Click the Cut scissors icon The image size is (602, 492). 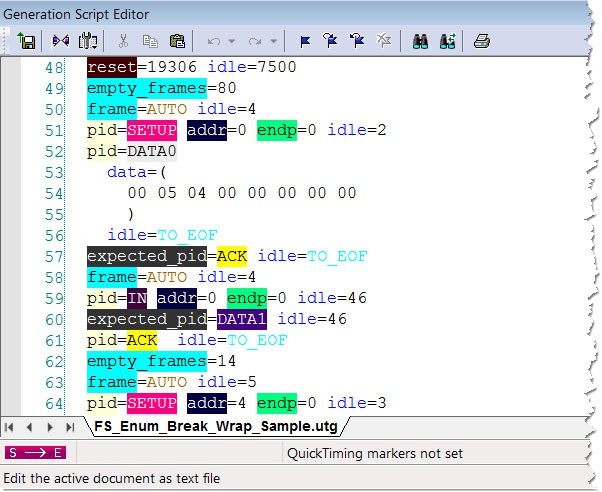(x=123, y=41)
